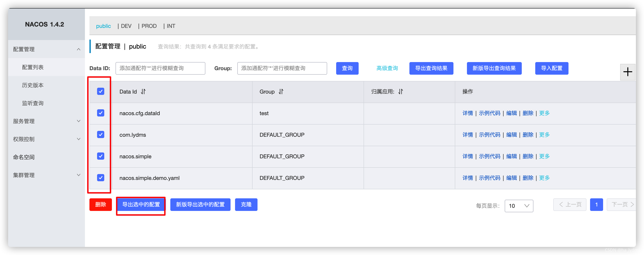Sort the table by Group column
Screen dimensions: 644x255
281,92
